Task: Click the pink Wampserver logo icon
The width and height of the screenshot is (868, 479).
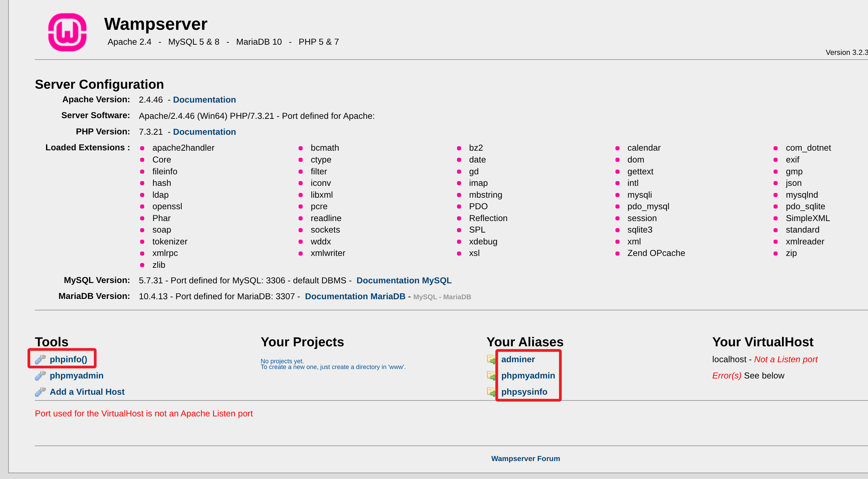Action: pos(67,32)
